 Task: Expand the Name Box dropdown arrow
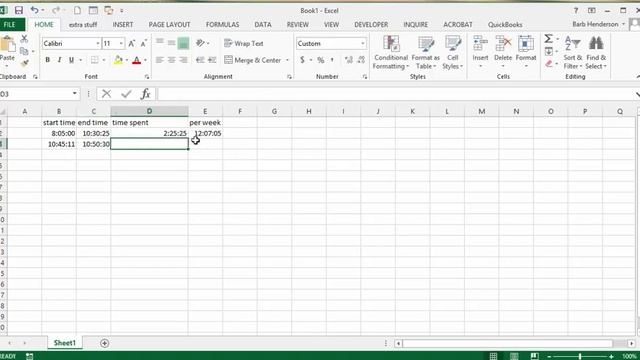tap(74, 94)
